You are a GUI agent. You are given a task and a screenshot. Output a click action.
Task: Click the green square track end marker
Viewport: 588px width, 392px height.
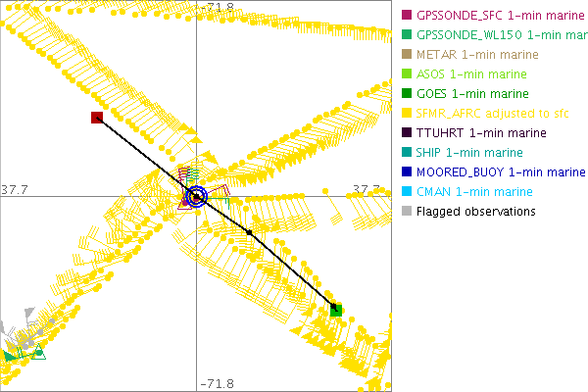click(x=336, y=311)
